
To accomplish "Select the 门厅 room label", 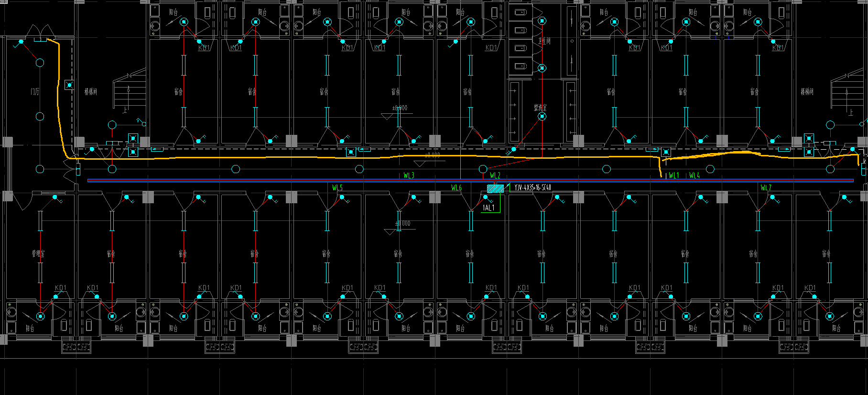I will click(x=35, y=91).
